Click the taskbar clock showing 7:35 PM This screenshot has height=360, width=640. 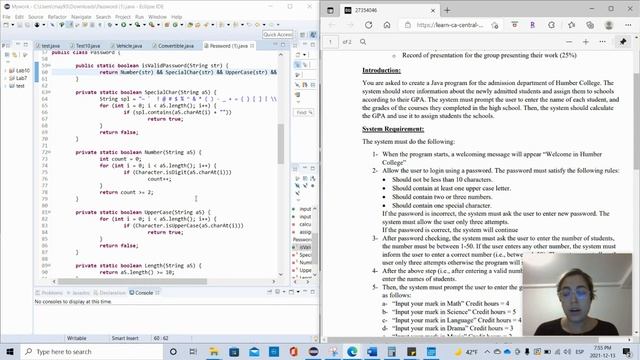602,351
